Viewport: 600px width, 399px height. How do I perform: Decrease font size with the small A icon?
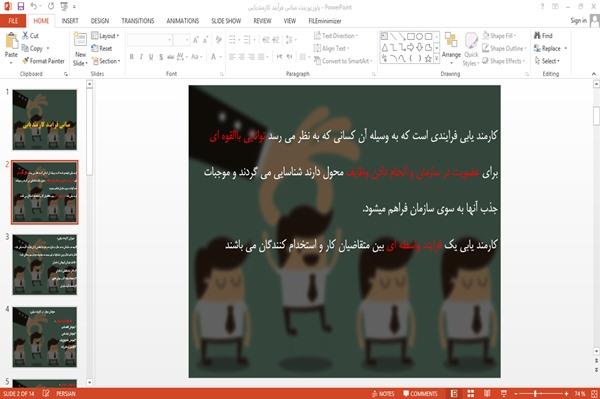tap(206, 40)
